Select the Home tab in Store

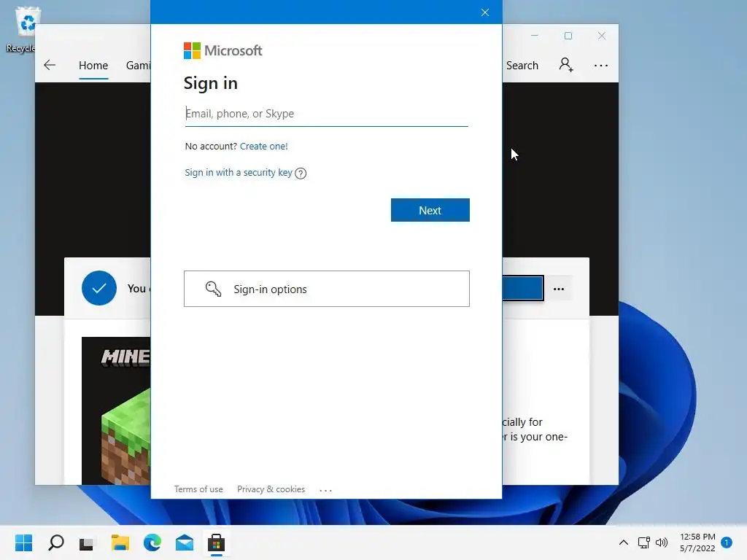[93, 65]
